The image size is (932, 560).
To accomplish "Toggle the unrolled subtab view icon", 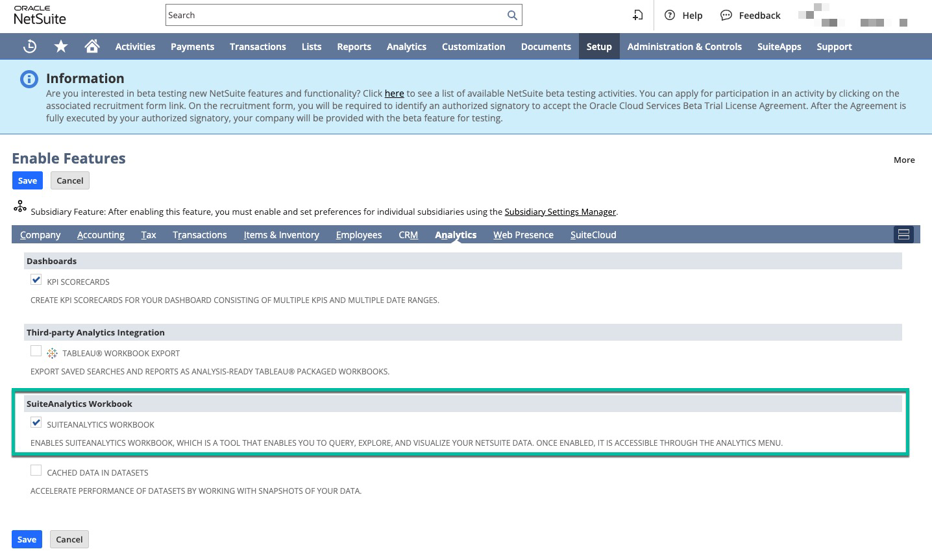I will pos(903,234).
